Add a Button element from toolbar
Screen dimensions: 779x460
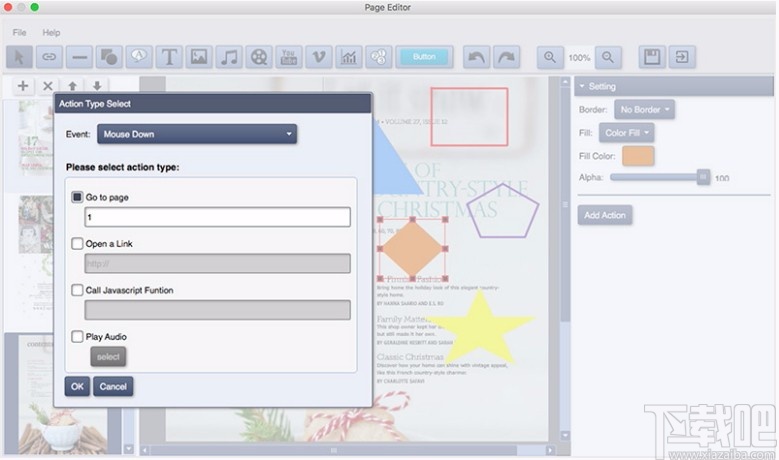tap(424, 57)
